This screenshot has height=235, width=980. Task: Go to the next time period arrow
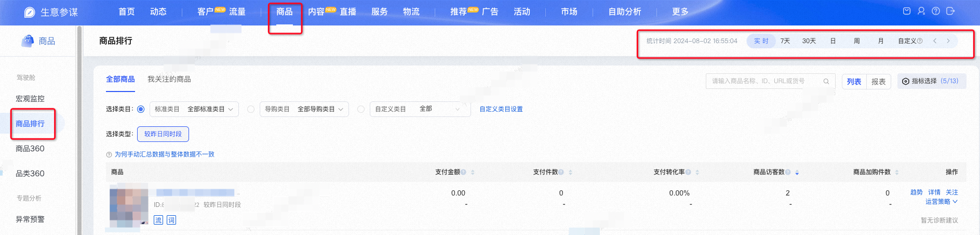948,41
